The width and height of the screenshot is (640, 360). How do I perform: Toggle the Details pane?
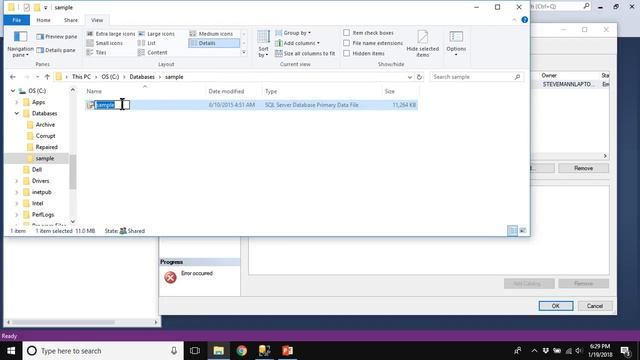pyautogui.click(x=56, y=50)
